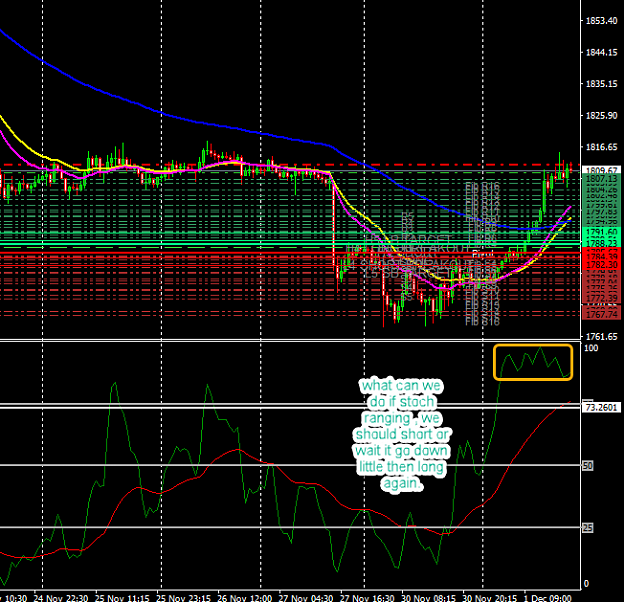
Task: Click the 30 Nov 08:15 time label
Action: coord(428,598)
